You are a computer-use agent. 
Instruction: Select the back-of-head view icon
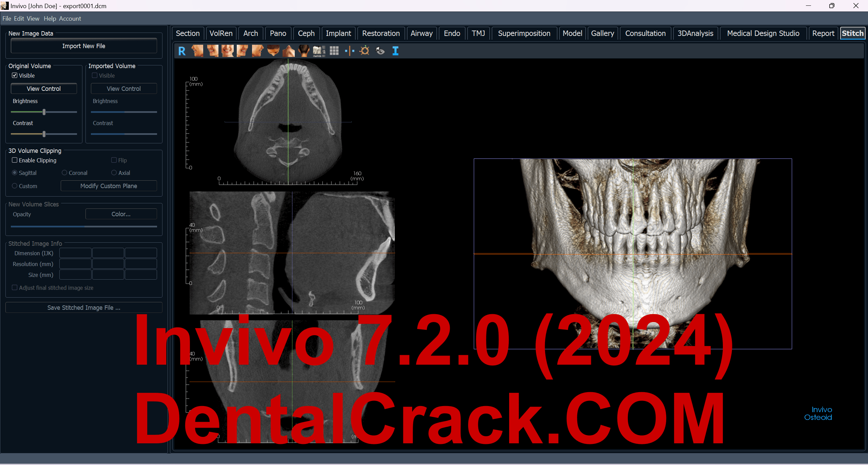click(x=304, y=51)
